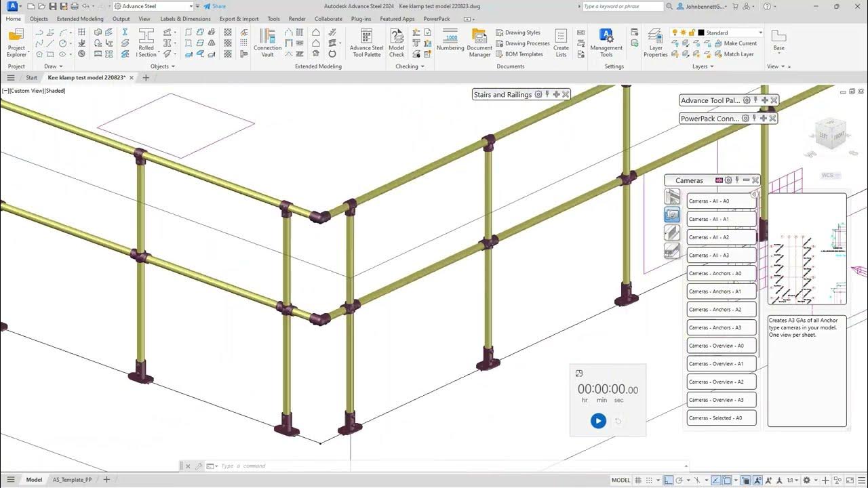Click the settings gear on Cameras palette
868x488 pixels.
pyautogui.click(x=728, y=180)
